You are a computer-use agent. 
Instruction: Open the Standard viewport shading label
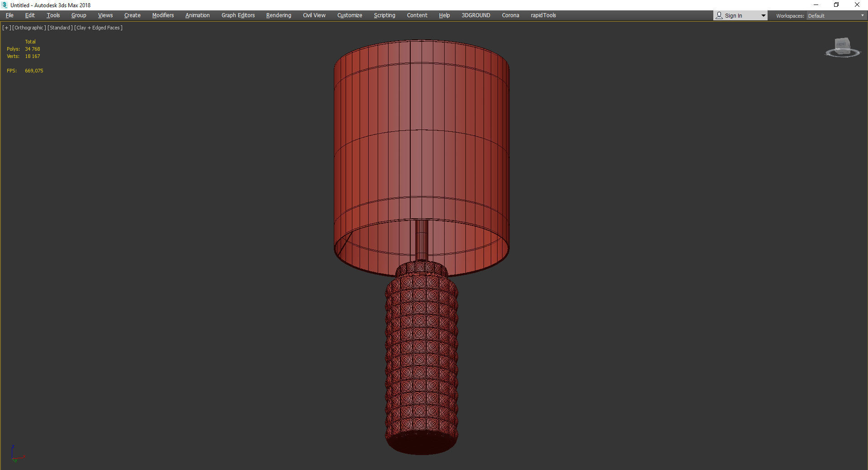[60, 28]
